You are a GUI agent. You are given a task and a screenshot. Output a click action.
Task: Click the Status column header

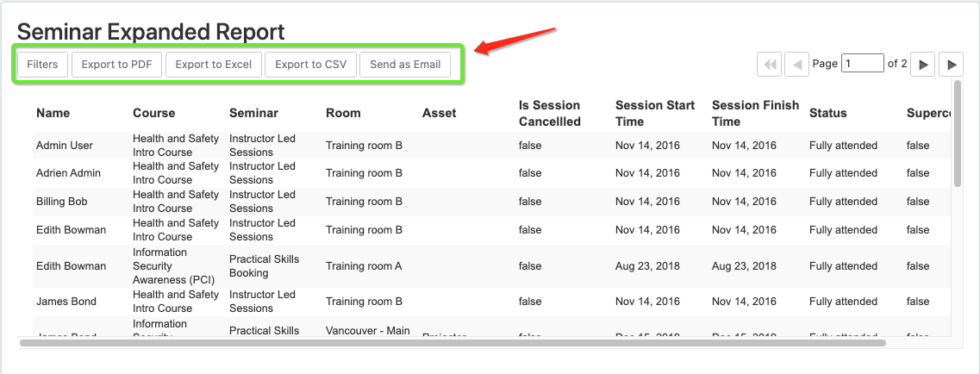click(x=828, y=113)
